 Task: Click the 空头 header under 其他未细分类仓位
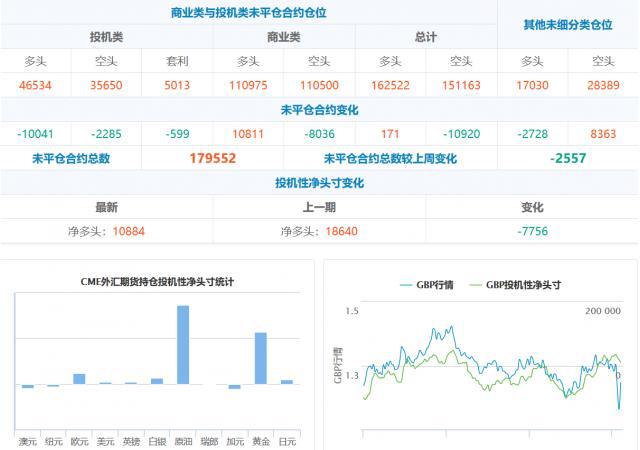603,61
